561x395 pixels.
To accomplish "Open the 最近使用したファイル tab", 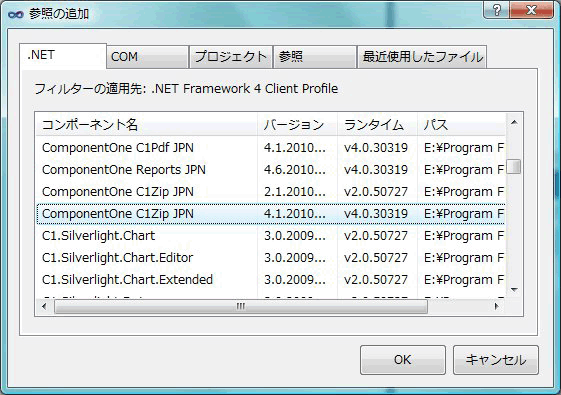I will coord(422,57).
